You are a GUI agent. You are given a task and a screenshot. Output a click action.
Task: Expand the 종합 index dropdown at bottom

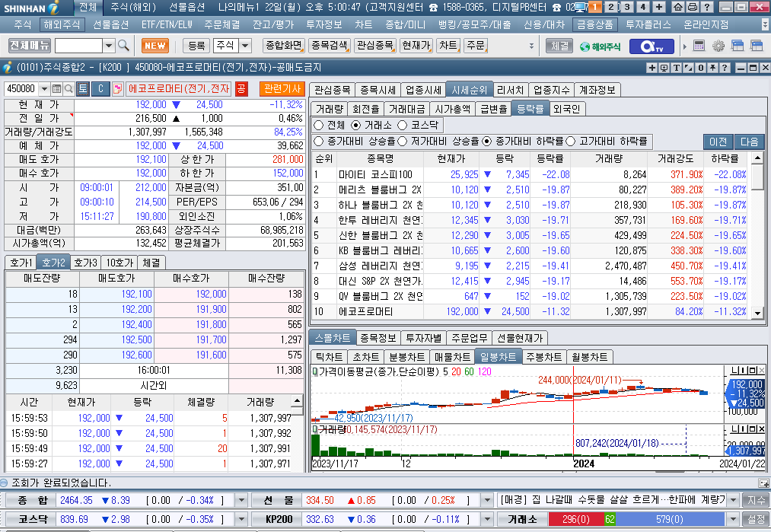pos(241,501)
